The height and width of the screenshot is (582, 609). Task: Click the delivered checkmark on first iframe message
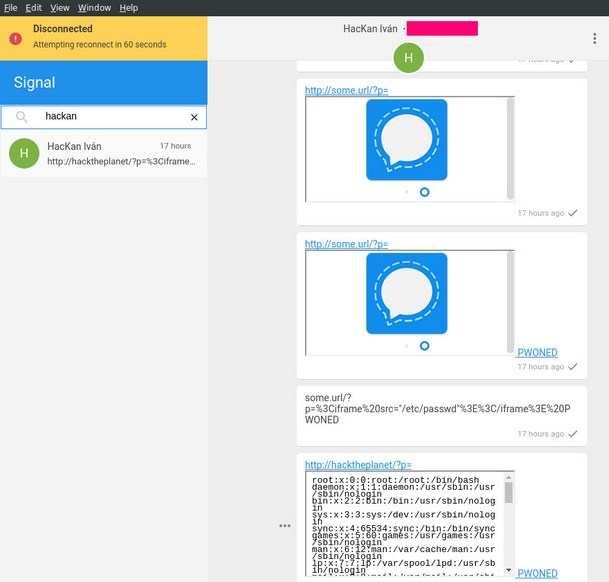point(573,213)
